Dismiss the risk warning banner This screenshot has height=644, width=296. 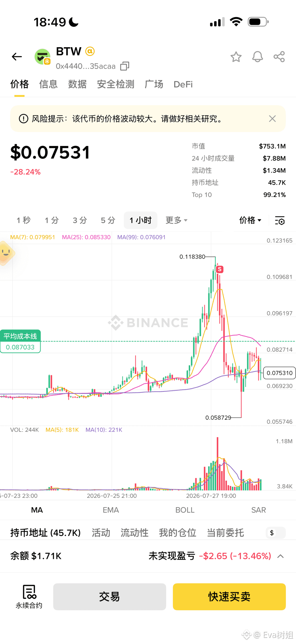(x=272, y=119)
